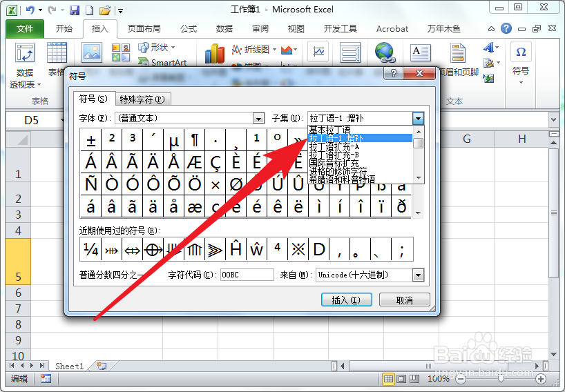
Task: Click the Character code (字符代码) field
Action: pos(247,275)
